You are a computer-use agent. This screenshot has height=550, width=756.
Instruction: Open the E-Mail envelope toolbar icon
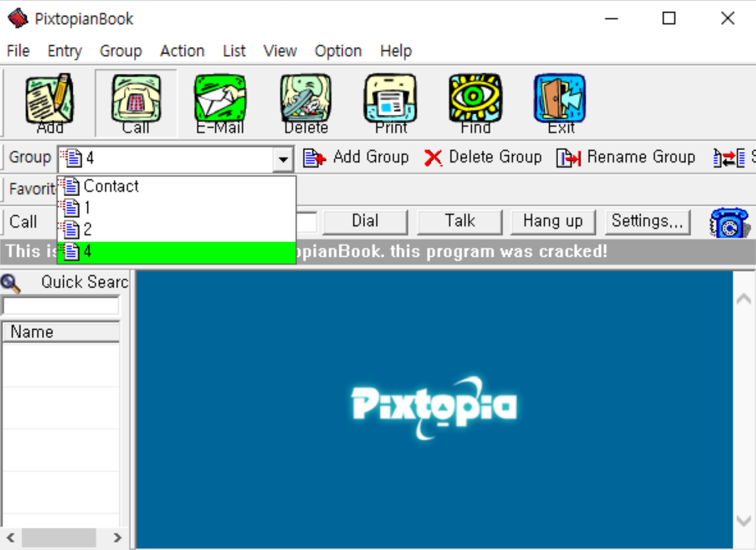(x=221, y=103)
